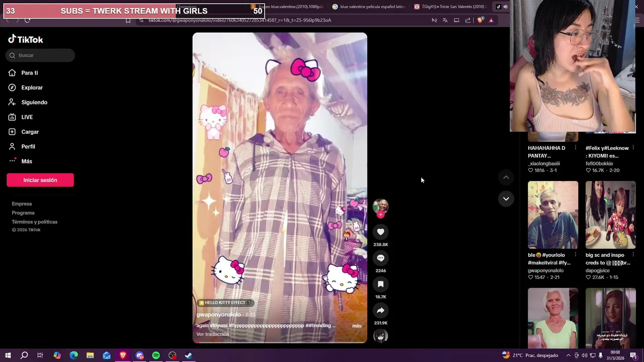644x362 pixels.
Task: Open the _xiaolongbaeiii profile link
Action: tap(544, 163)
